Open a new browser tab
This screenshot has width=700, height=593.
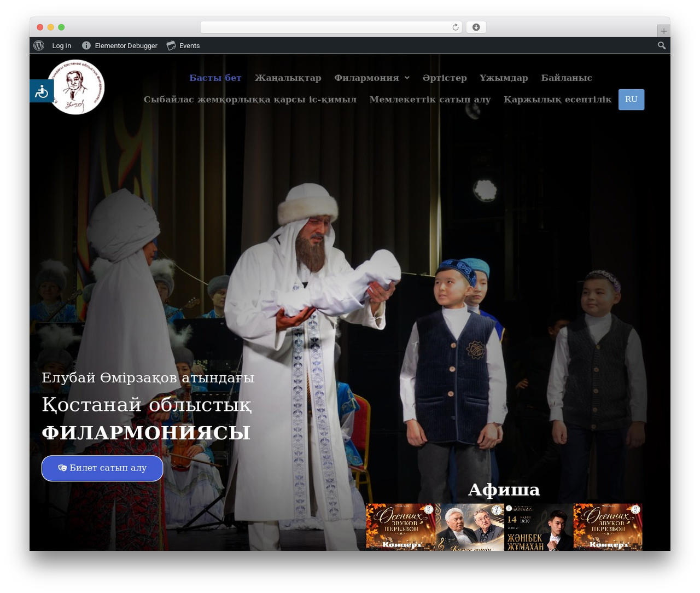pyautogui.click(x=663, y=31)
